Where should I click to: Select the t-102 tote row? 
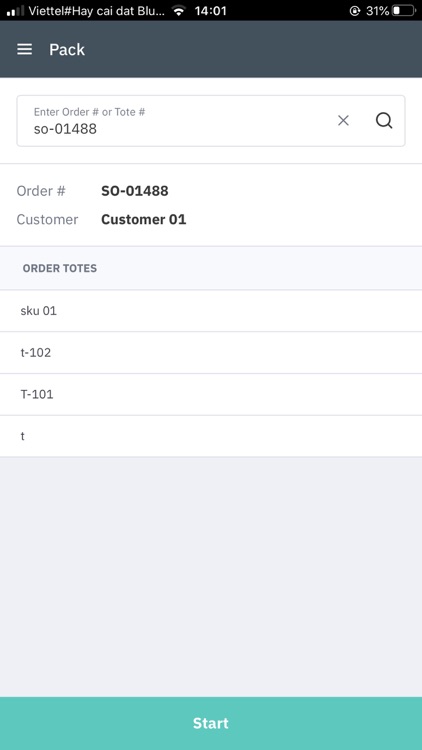(211, 353)
